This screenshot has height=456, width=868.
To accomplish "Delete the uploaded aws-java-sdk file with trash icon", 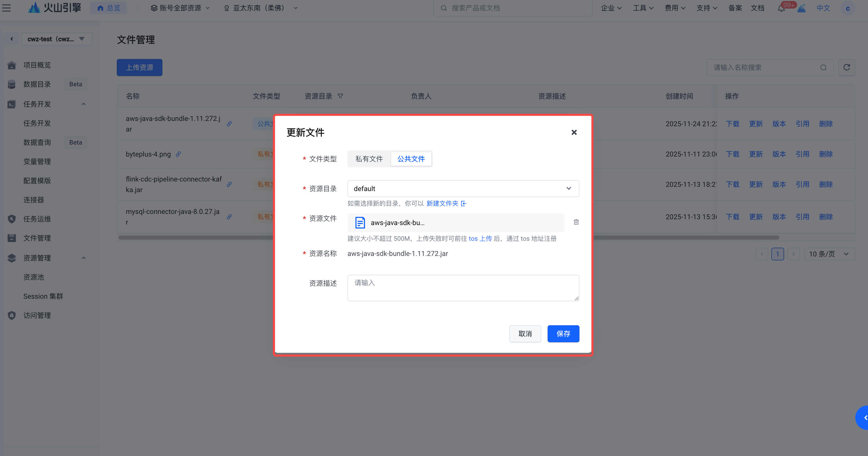I will tap(576, 222).
